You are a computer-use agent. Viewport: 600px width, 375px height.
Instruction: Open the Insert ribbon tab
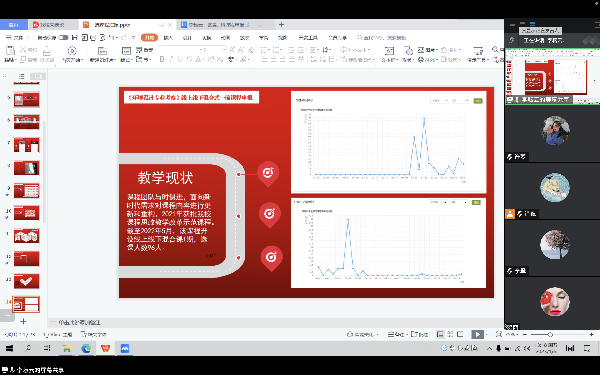[x=168, y=38]
